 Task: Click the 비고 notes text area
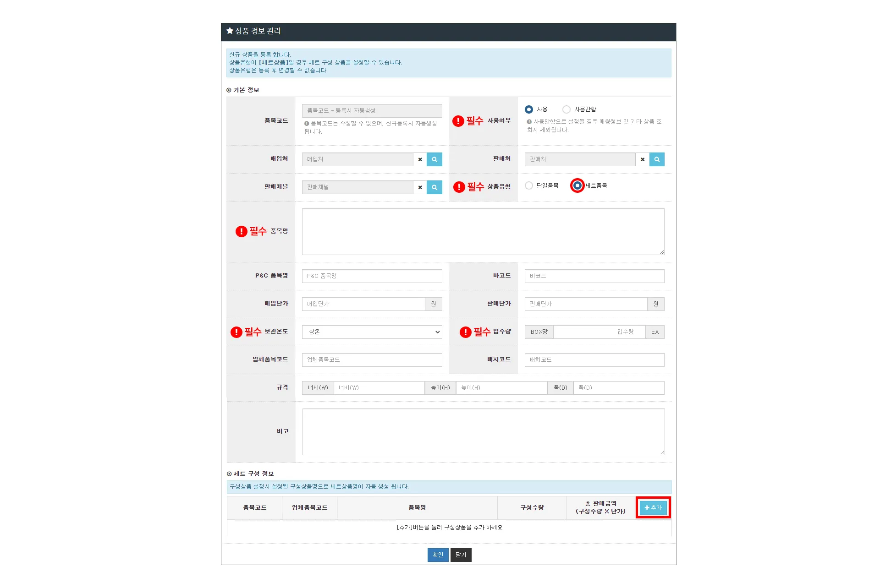pos(483,431)
